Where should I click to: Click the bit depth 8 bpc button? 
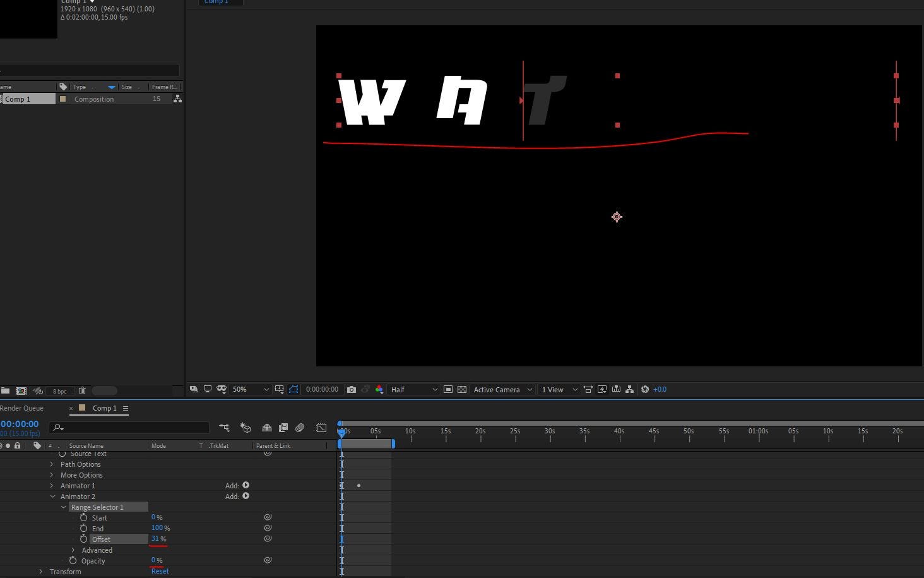click(x=59, y=391)
